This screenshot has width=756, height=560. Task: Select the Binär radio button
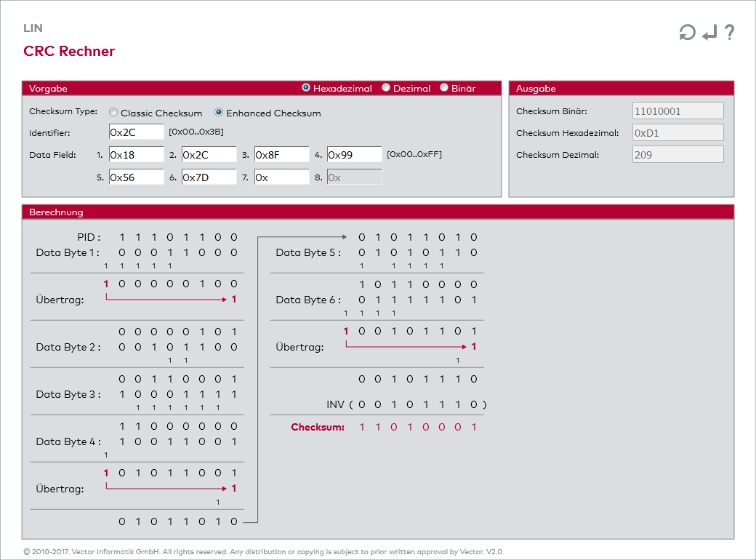[x=444, y=88]
